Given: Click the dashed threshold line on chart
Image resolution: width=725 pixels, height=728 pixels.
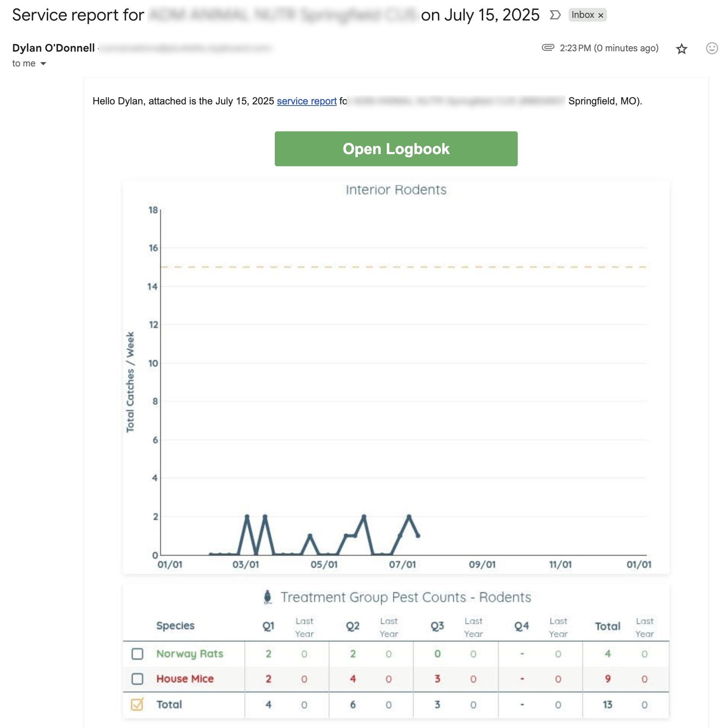Looking at the screenshot, I should 403,267.
